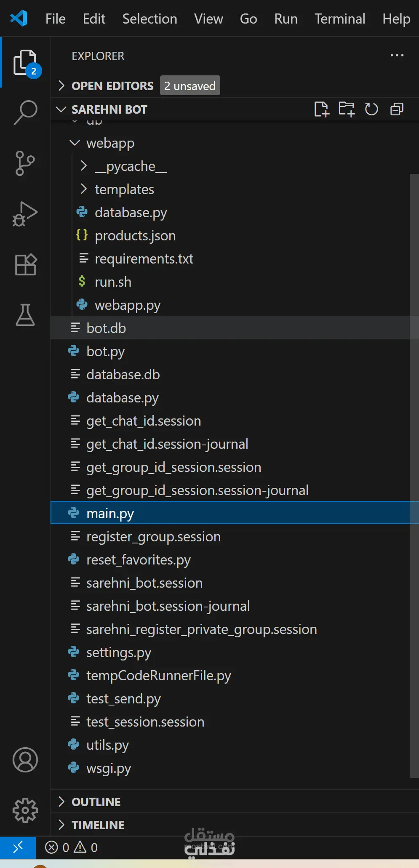Screen dimensions: 419x868
Task: Open the Selection menu
Action: pos(149,19)
